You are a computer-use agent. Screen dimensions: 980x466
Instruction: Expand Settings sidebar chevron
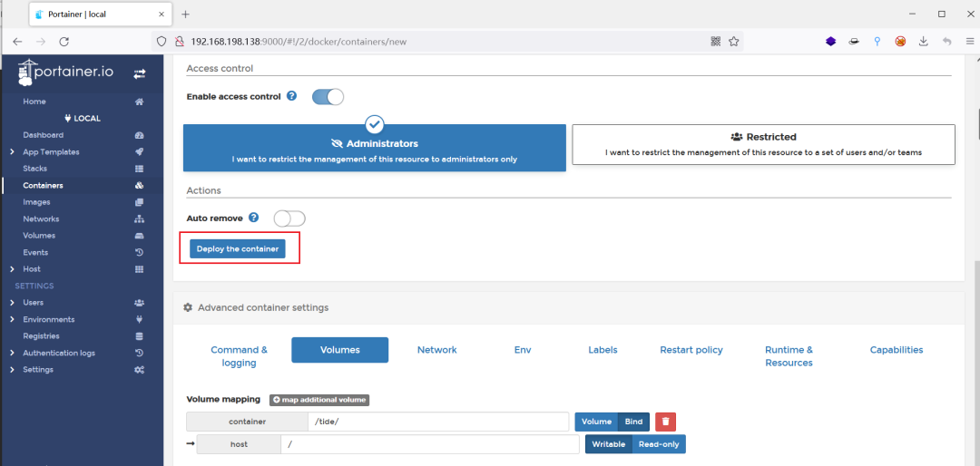click(12, 370)
